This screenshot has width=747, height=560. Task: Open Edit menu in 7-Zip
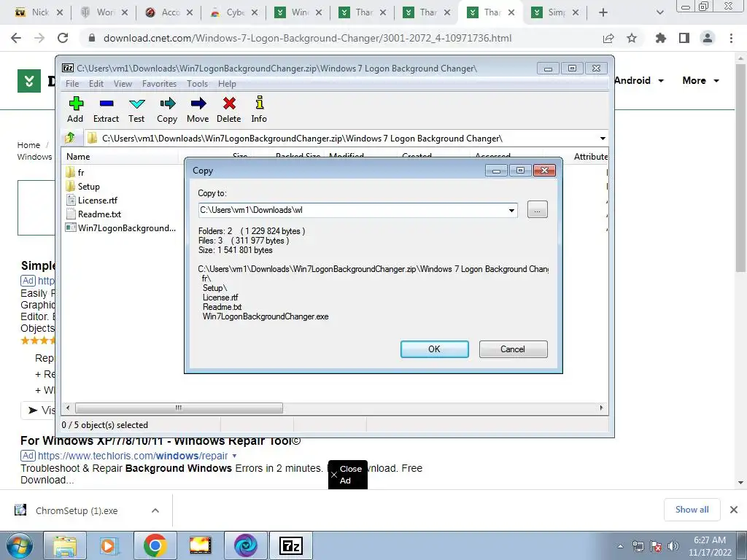[x=96, y=83]
